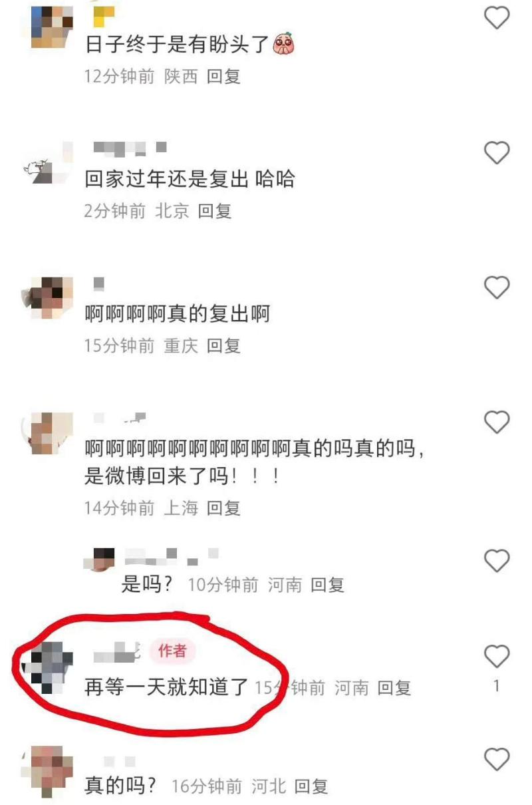Open avatar of the 陕西 commenter
Viewport: 532px width, 805px height.
[52, 25]
